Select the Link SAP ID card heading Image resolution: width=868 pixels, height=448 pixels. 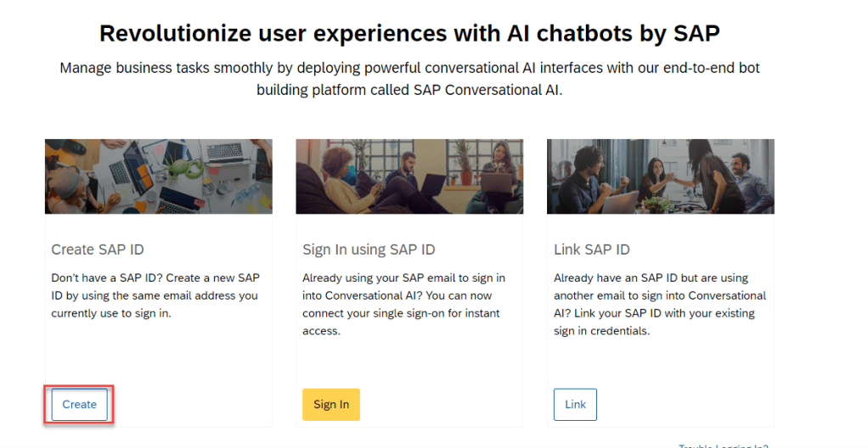(x=592, y=249)
